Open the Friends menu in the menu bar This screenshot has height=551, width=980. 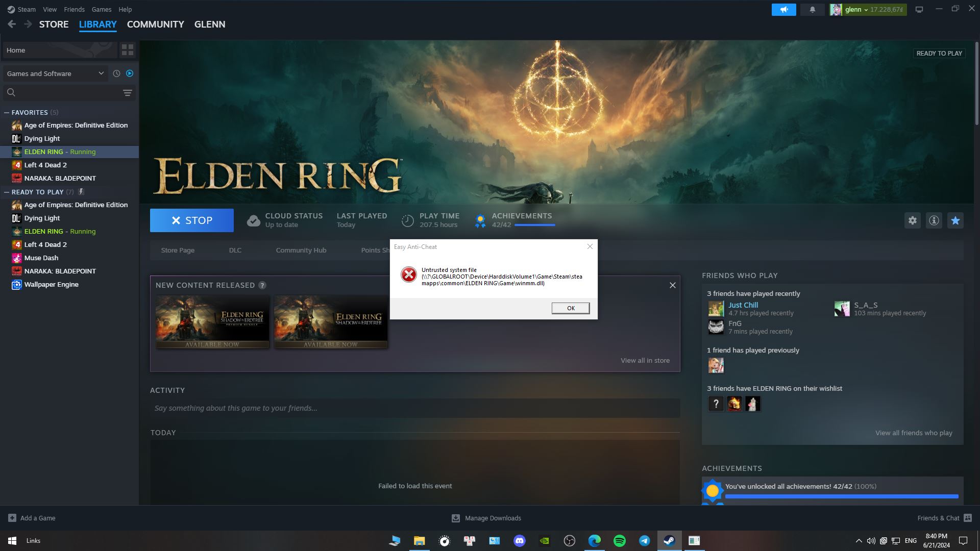pos(74,9)
